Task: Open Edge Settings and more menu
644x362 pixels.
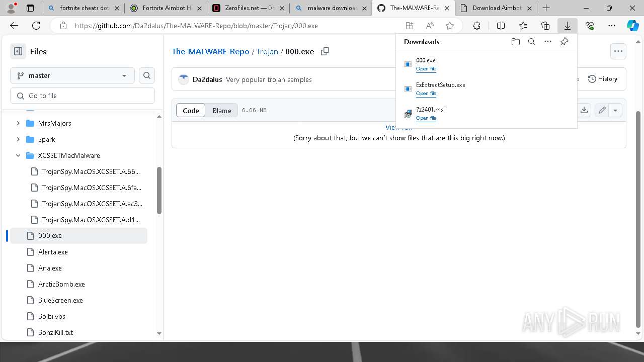Action: point(612,26)
